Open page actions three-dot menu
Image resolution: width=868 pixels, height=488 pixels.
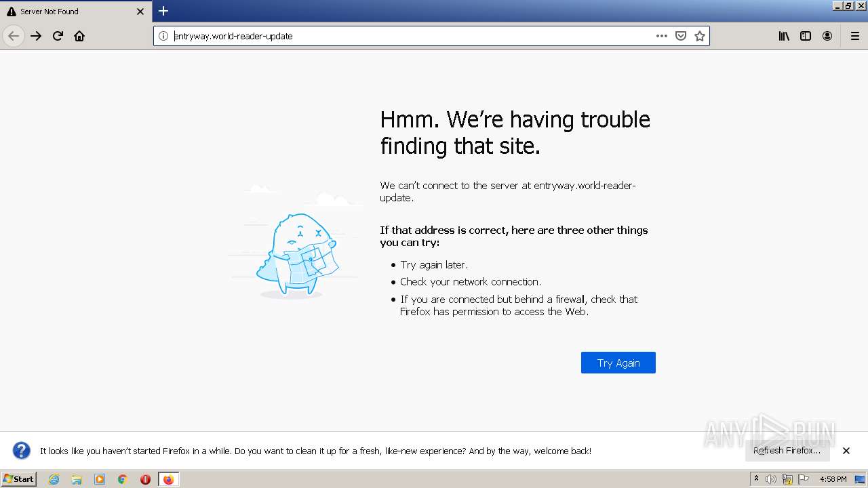click(x=662, y=36)
